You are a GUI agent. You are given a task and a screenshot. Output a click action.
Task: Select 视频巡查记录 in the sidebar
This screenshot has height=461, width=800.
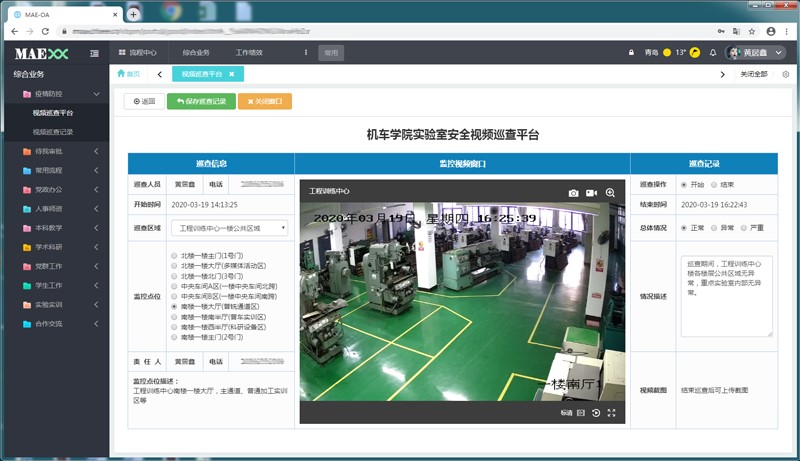(x=53, y=132)
